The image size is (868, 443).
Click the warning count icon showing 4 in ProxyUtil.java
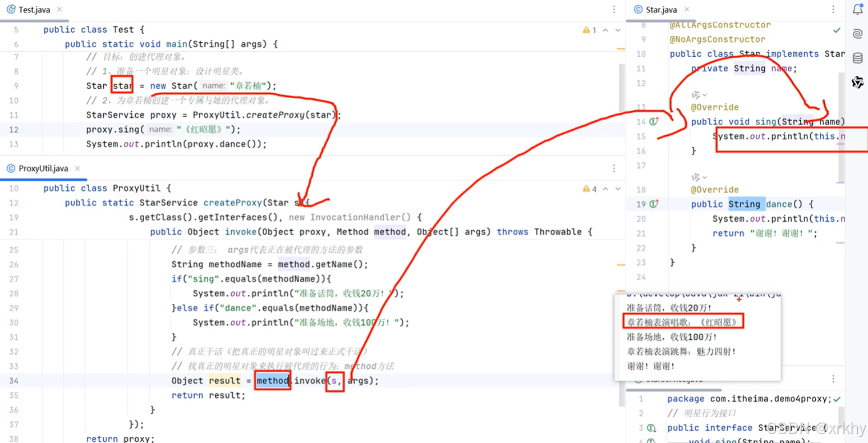click(589, 189)
